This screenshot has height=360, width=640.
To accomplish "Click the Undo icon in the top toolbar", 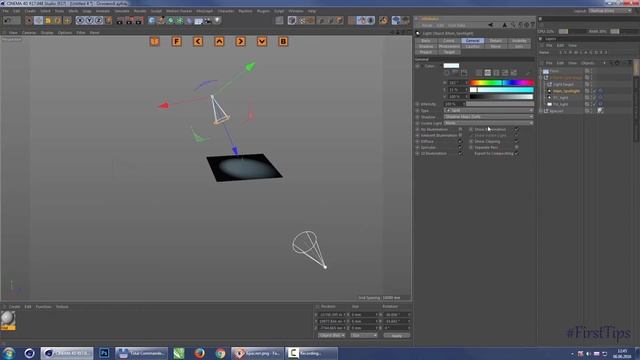I will click(x=7, y=20).
